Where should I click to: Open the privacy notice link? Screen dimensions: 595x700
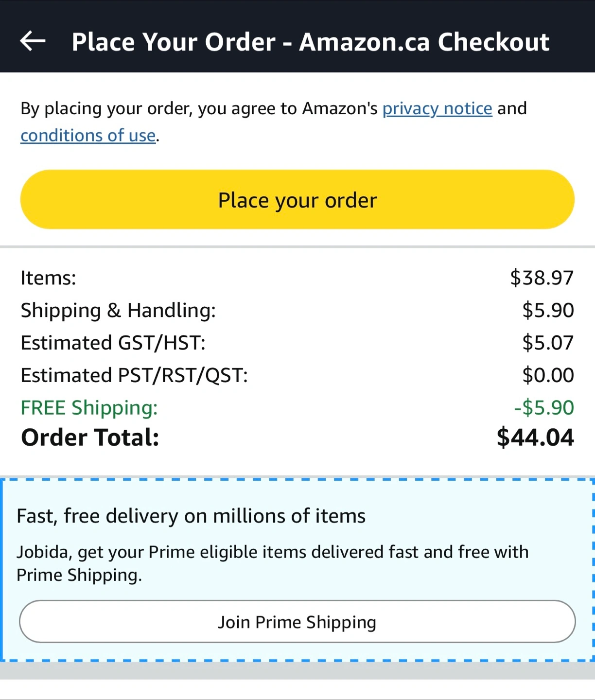pos(437,108)
